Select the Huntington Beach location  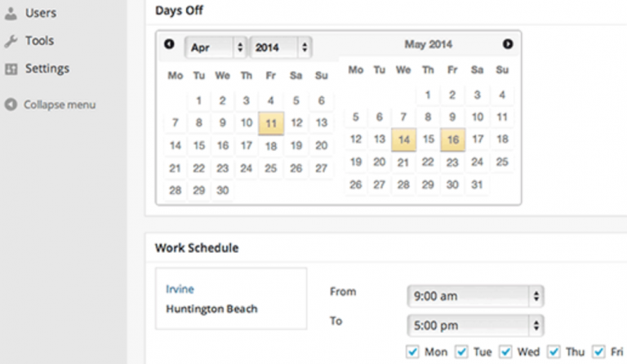click(x=212, y=309)
